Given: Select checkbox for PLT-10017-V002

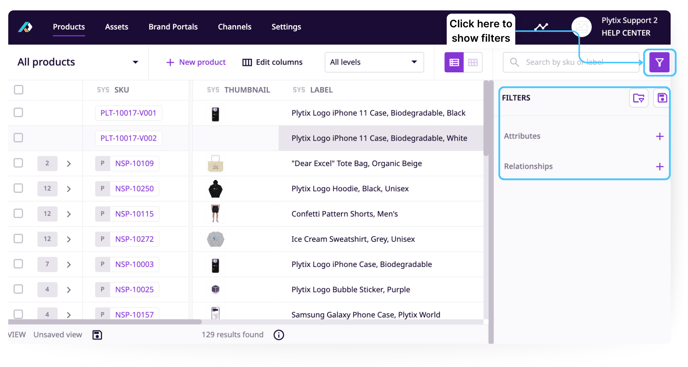Looking at the screenshot, I should (x=18, y=138).
